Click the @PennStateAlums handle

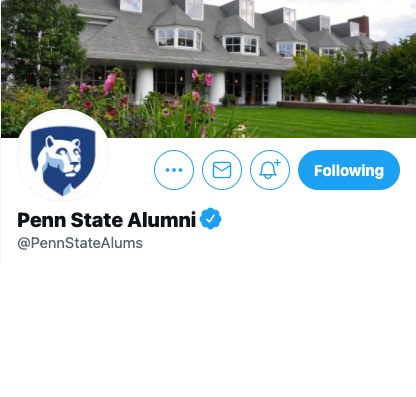pyautogui.click(x=80, y=243)
